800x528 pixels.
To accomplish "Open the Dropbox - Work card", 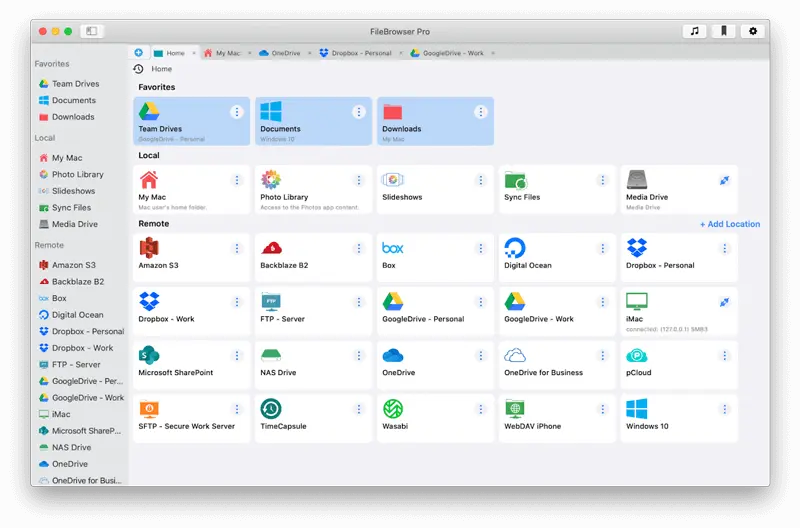I will (x=191, y=311).
